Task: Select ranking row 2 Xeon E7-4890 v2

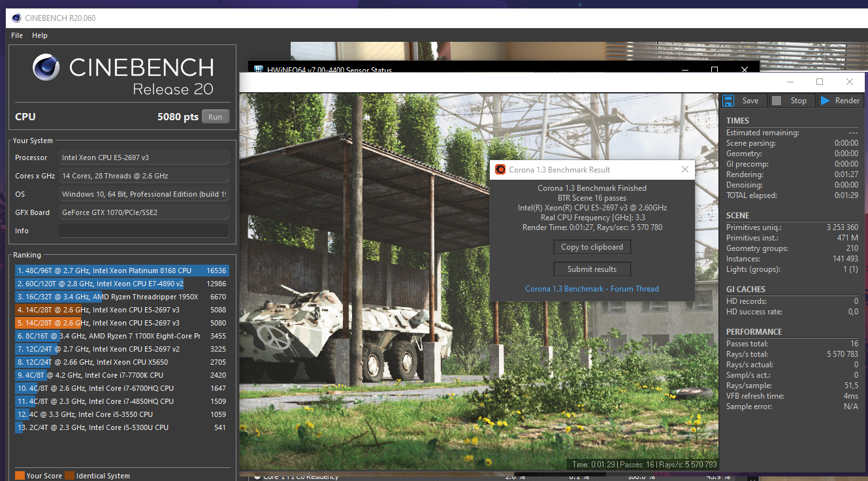Action: pos(121,284)
